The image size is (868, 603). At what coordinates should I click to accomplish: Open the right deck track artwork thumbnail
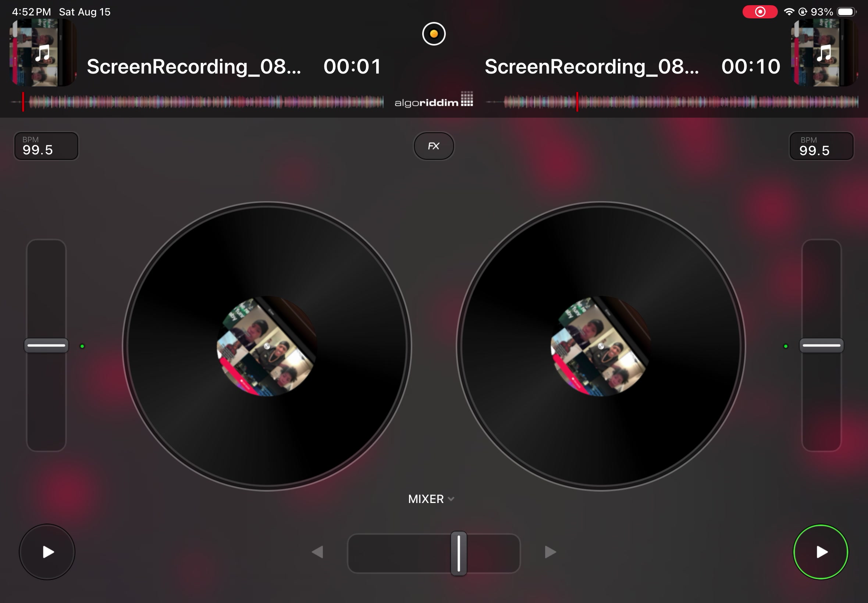(x=824, y=53)
